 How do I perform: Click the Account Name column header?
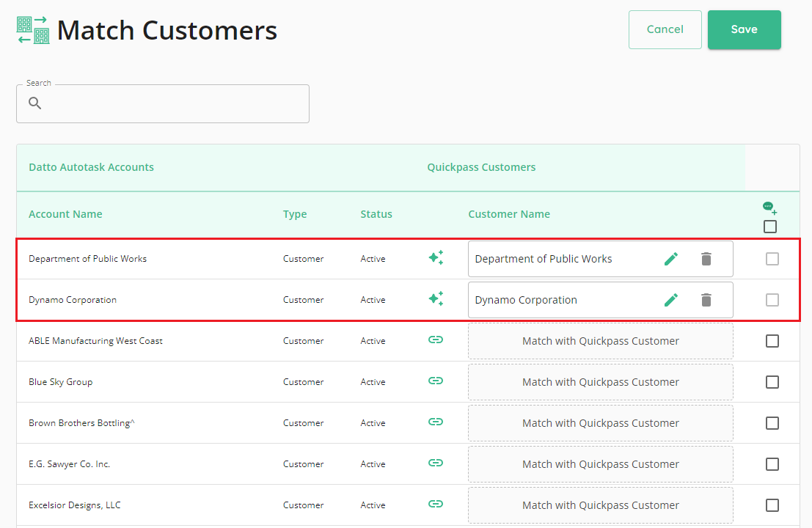(65, 214)
